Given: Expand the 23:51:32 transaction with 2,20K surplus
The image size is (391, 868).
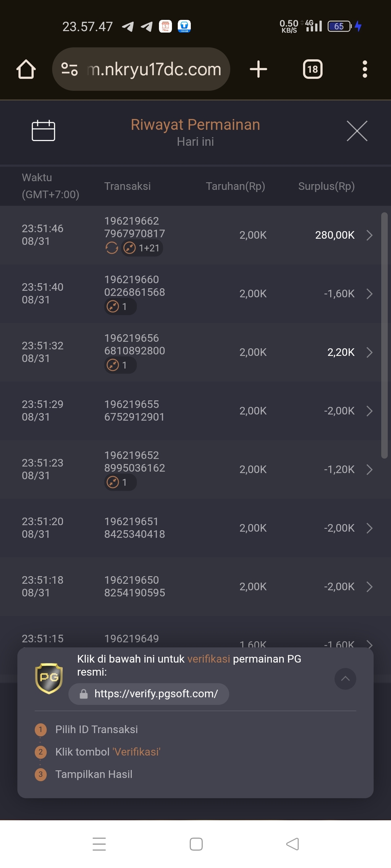Looking at the screenshot, I should 369,352.
